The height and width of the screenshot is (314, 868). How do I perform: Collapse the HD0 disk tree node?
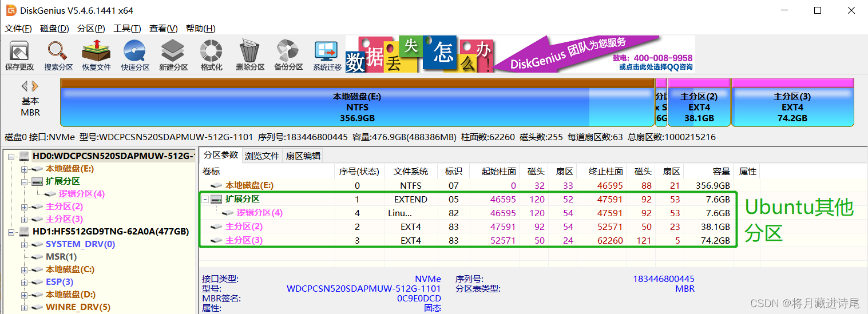11,156
